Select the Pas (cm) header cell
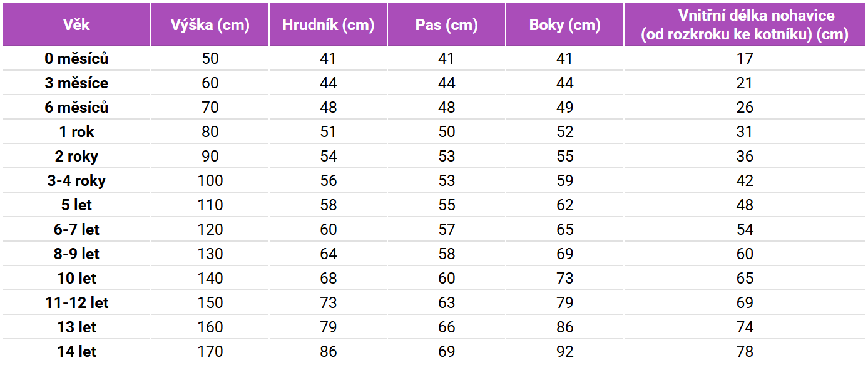The width and height of the screenshot is (868, 365). pyautogui.click(x=447, y=25)
